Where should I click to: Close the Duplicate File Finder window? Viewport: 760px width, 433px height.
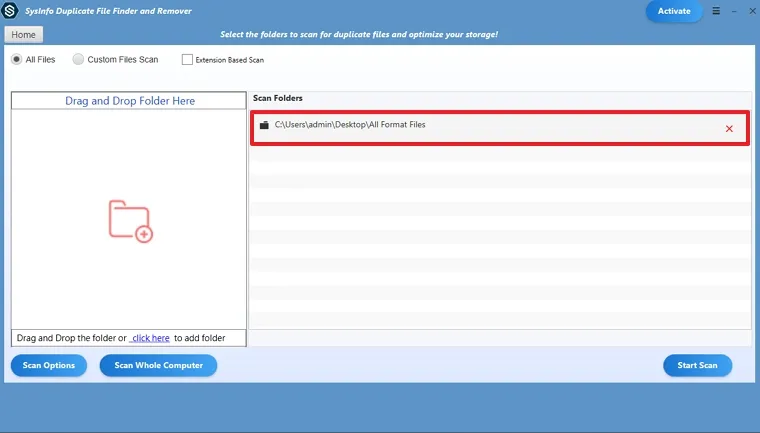752,11
